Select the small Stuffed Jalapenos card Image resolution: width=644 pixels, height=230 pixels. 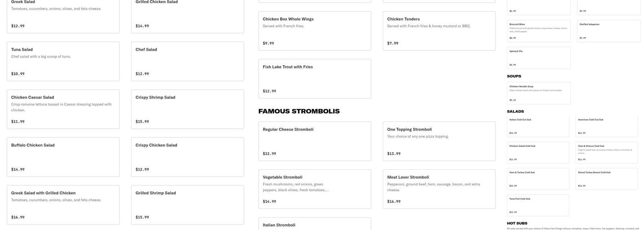[x=609, y=31]
